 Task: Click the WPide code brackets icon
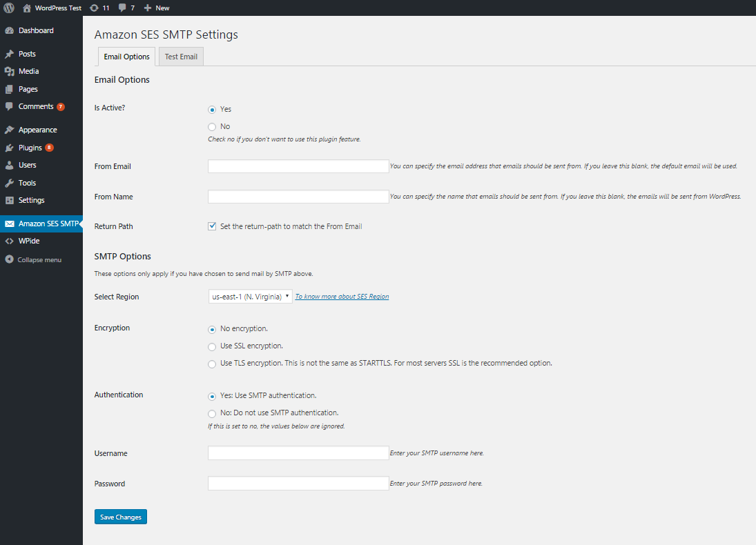click(x=9, y=241)
